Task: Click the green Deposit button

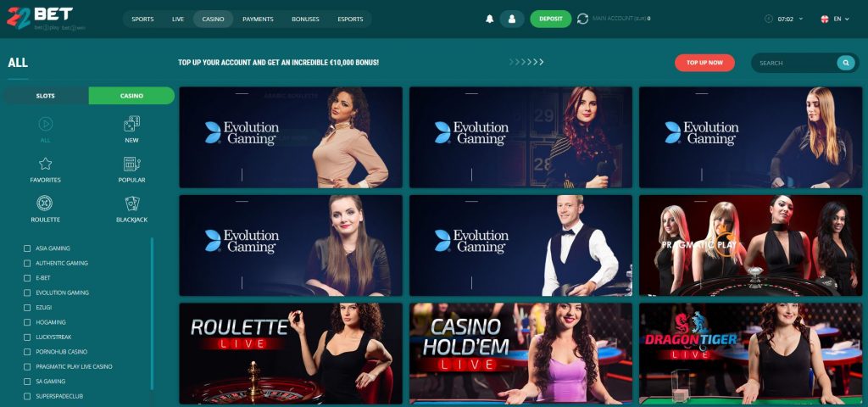Action: (x=551, y=19)
